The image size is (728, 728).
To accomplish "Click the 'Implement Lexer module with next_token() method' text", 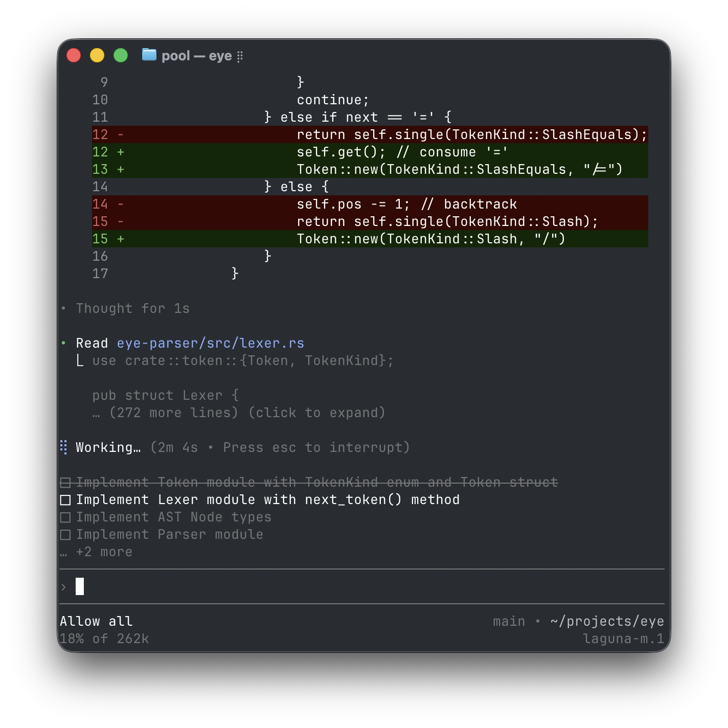I will pyautogui.click(x=268, y=500).
